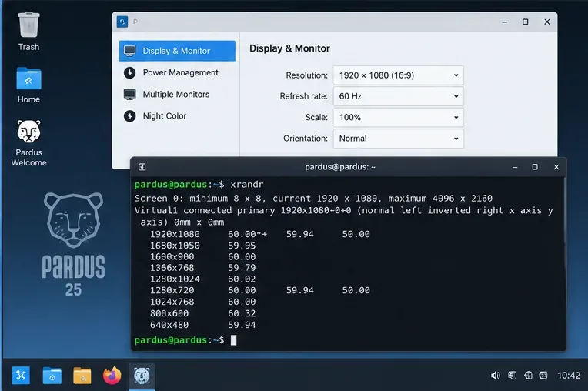
Task: Open the blue file manager taskbar icon
Action: (52, 376)
